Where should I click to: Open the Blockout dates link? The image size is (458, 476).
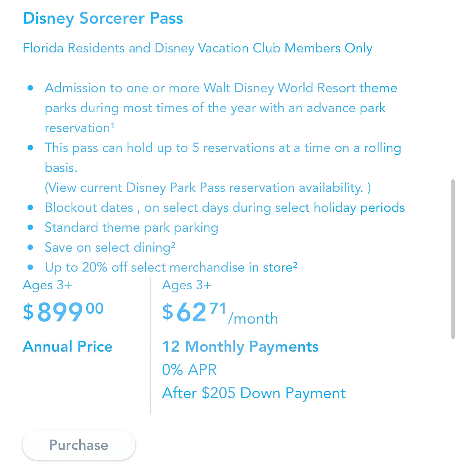click(x=89, y=208)
